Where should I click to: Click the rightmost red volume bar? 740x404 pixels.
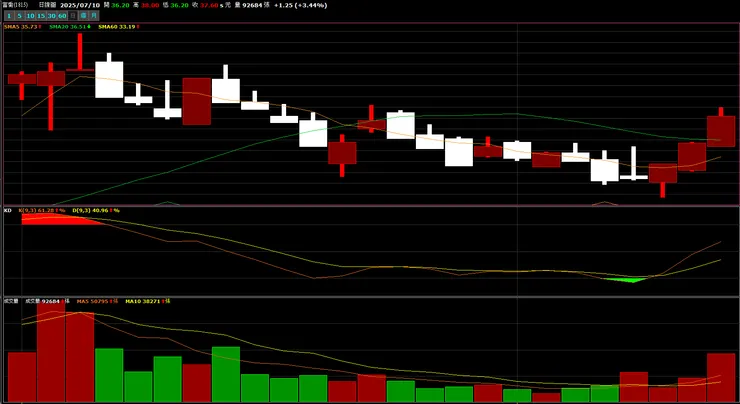[x=721, y=378]
